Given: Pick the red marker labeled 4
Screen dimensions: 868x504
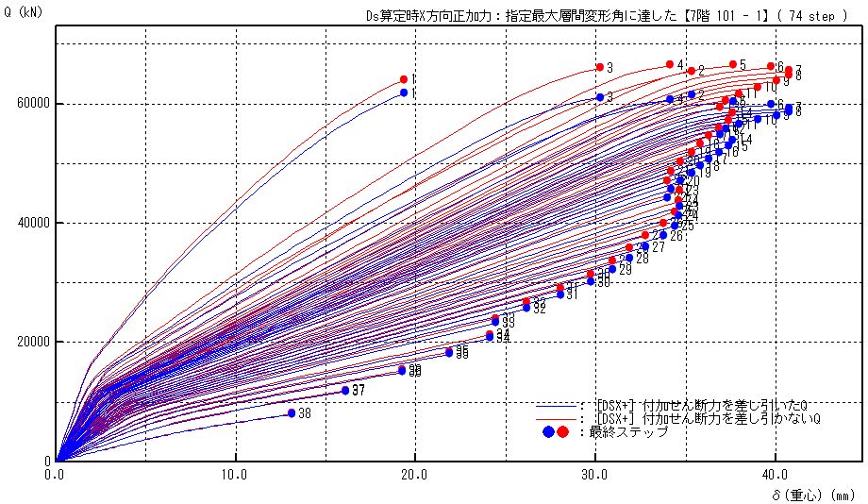Looking at the screenshot, I should click(x=670, y=64).
